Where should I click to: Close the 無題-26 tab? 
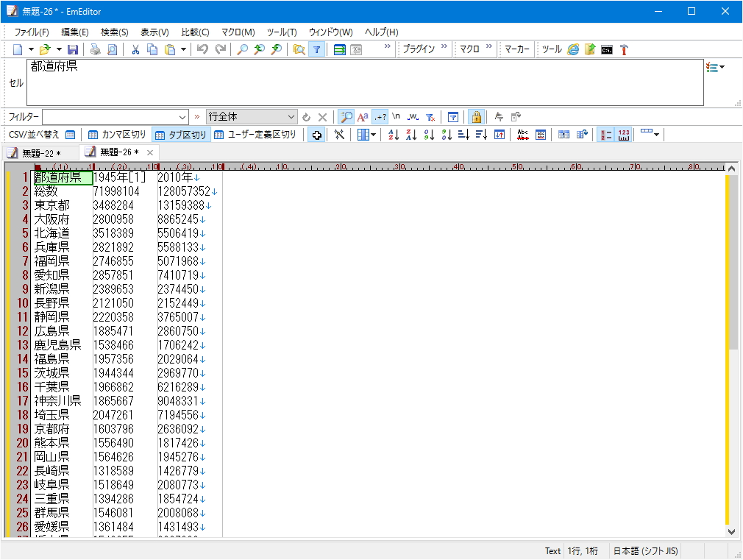(x=150, y=152)
